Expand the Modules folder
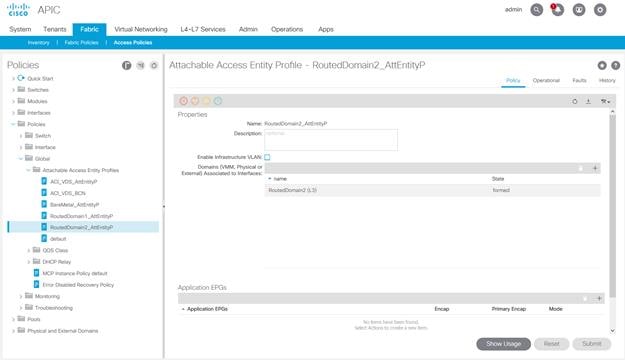 click(x=13, y=102)
